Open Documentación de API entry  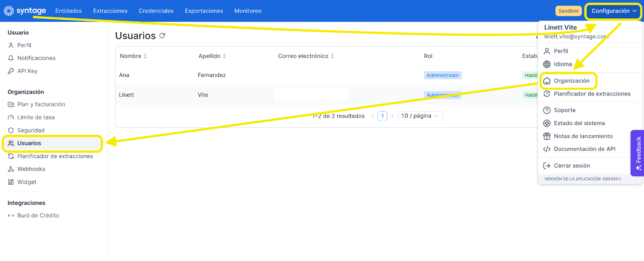point(585,149)
